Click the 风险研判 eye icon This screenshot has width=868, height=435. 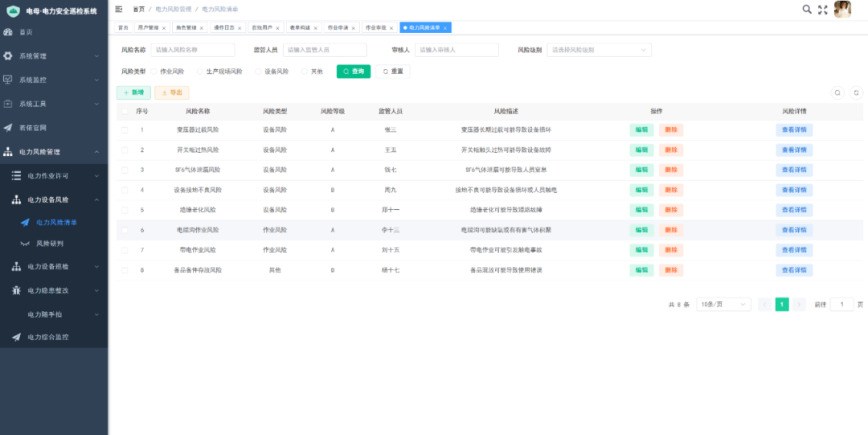(25, 244)
